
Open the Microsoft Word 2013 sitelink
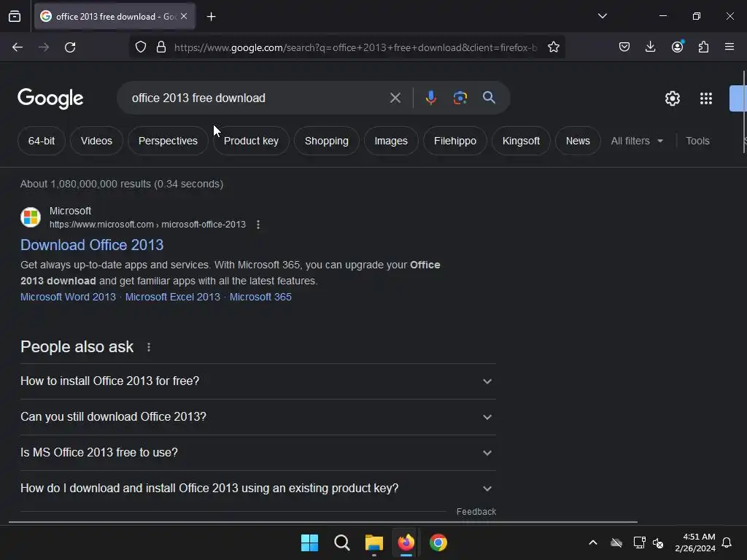coord(68,297)
